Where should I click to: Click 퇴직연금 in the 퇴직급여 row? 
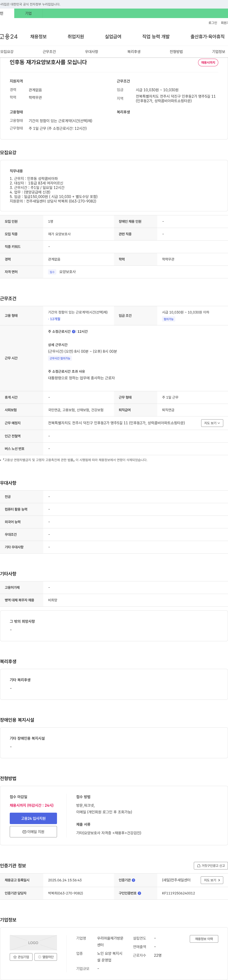168,410
